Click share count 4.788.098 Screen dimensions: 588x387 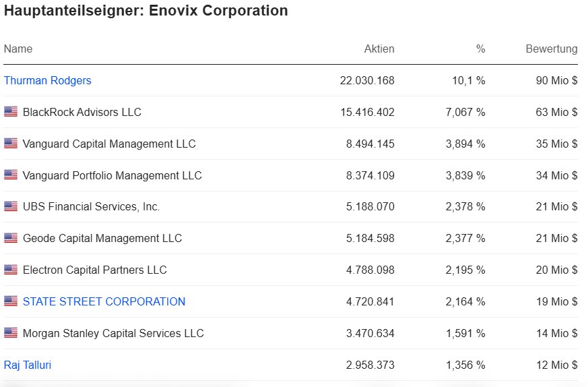click(x=370, y=270)
